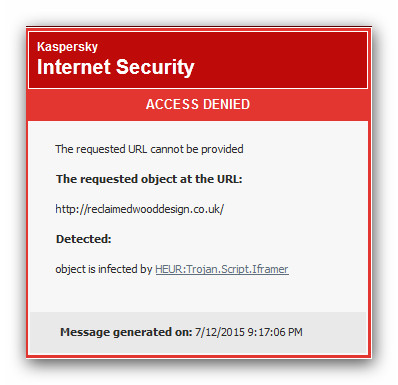The width and height of the screenshot is (398, 385).
Task: Click the dark red Kaspersky header panel
Action: tap(198, 60)
